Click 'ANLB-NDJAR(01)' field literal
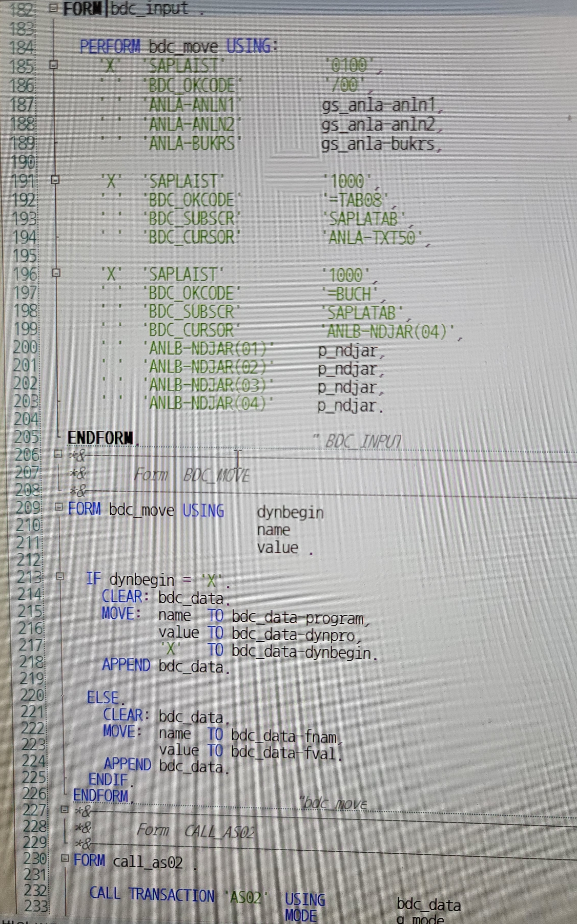The image size is (577, 924). coord(209,348)
